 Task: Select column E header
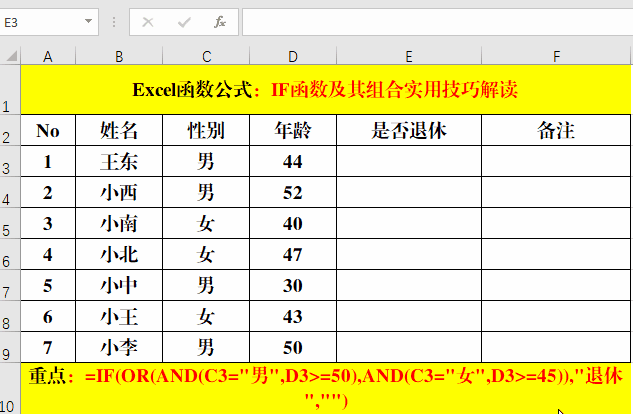(x=409, y=56)
